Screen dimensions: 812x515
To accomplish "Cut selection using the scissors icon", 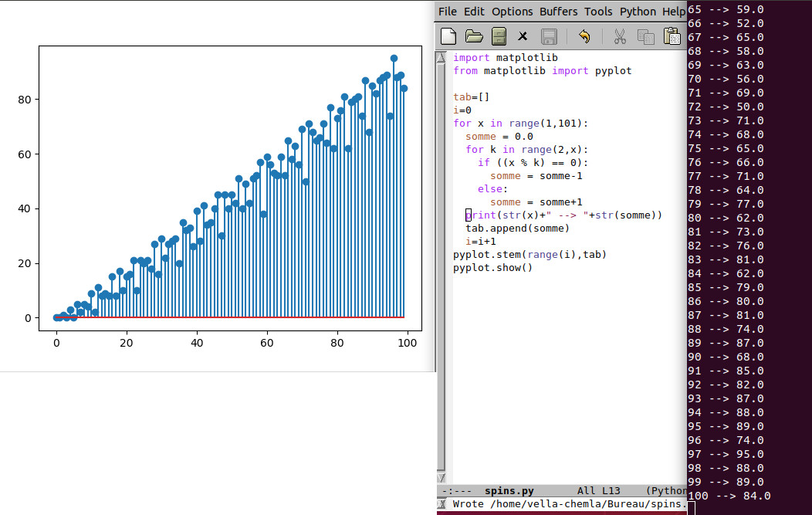I will pos(619,36).
